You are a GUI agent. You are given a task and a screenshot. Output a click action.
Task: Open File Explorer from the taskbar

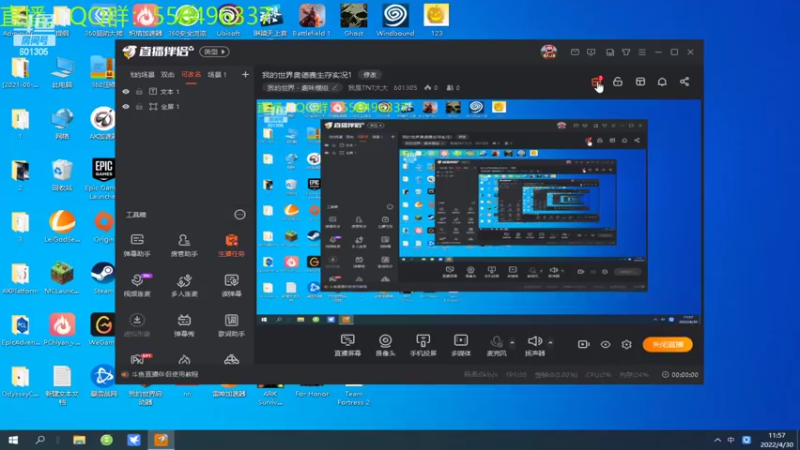pyautogui.click(x=79, y=440)
